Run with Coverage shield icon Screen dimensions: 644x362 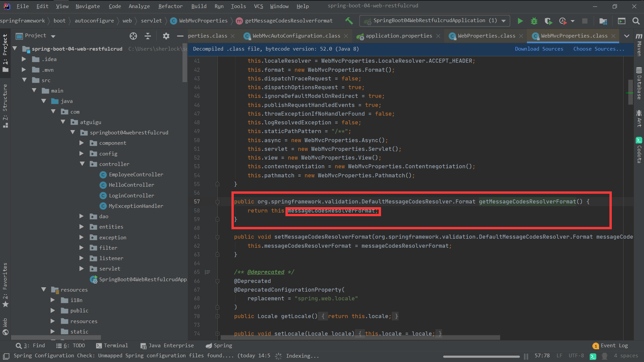[548, 21]
